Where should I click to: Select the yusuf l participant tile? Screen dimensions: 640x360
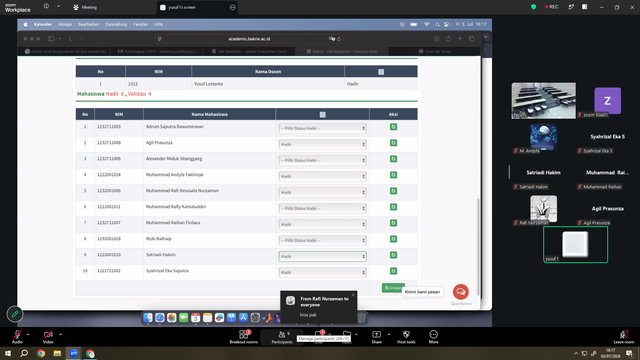(x=576, y=244)
